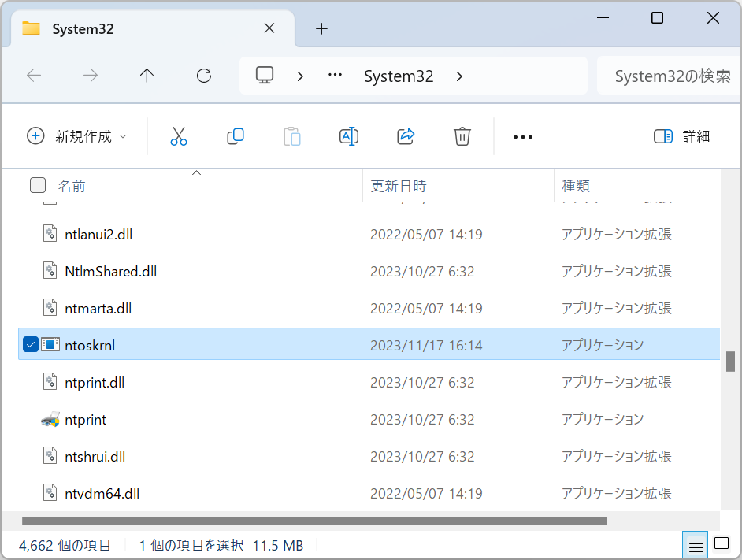Click the Share icon
Viewport: 742px width, 560px height.
tap(406, 135)
